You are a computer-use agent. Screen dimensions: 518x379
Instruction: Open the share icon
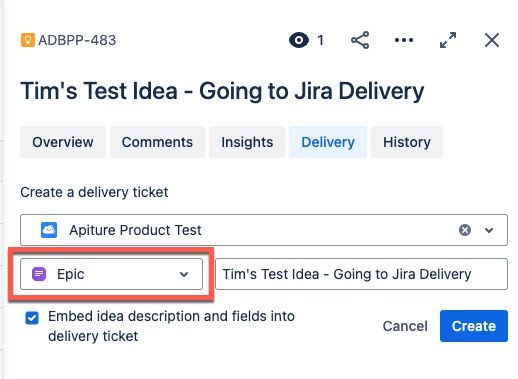(360, 40)
